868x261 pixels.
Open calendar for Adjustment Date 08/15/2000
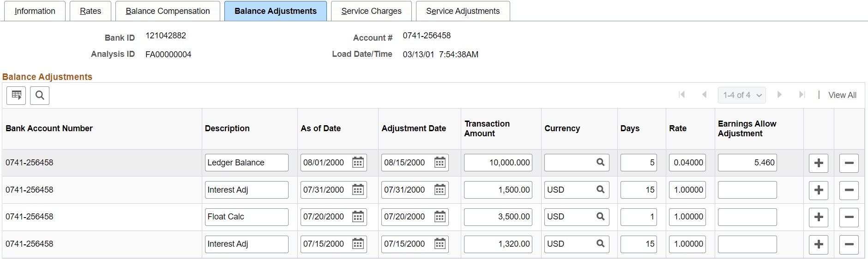coord(440,163)
